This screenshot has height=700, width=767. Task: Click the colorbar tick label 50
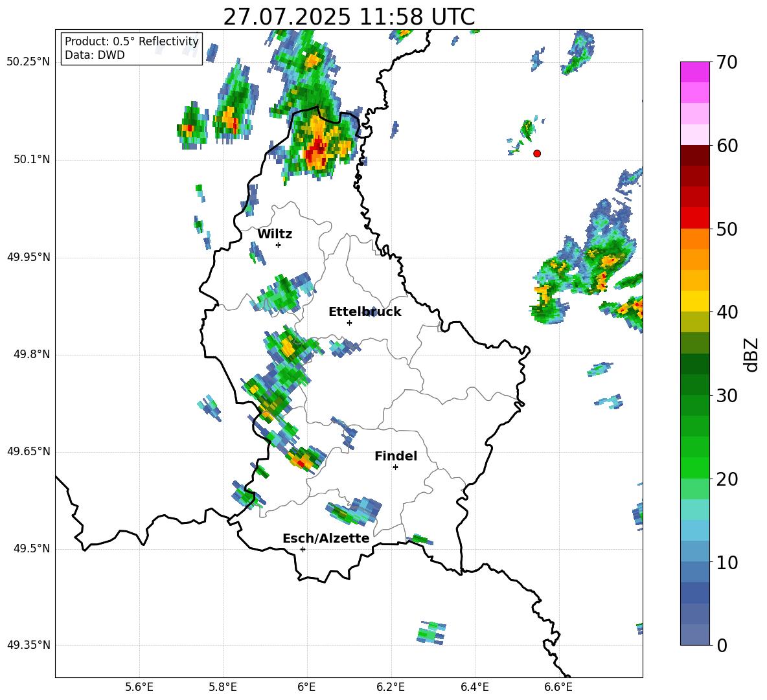pos(727,229)
